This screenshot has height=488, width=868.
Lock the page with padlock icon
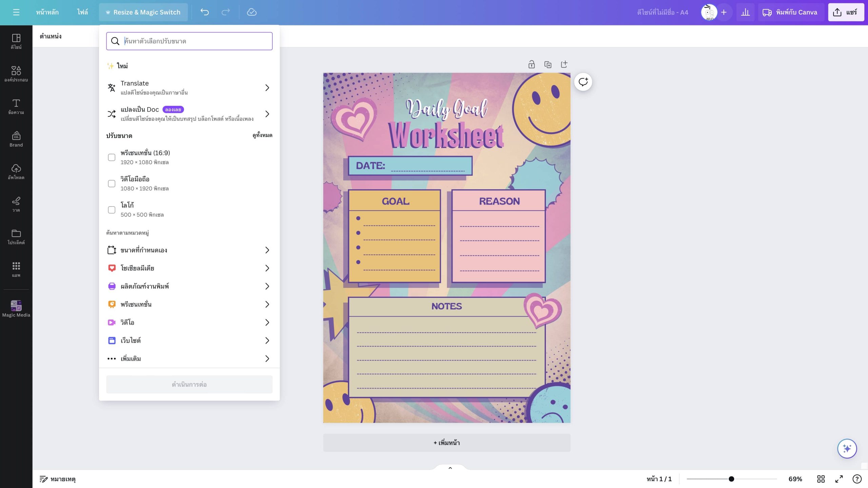(x=531, y=64)
